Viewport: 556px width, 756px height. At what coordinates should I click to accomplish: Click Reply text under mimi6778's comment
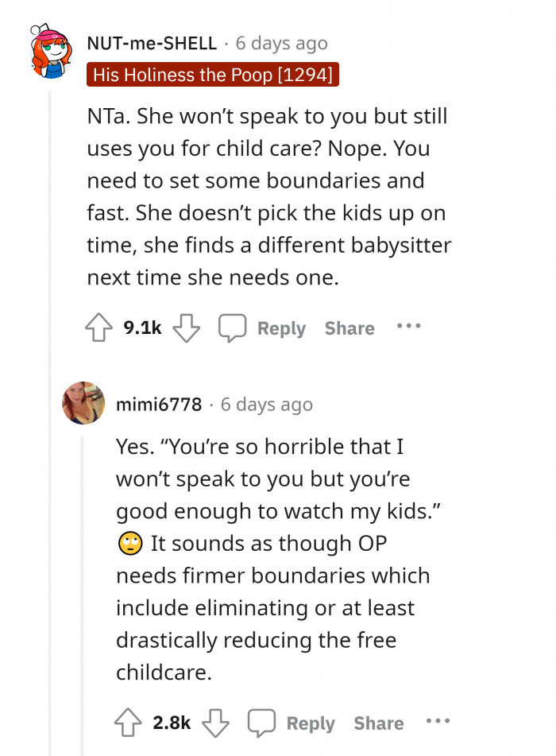click(311, 723)
